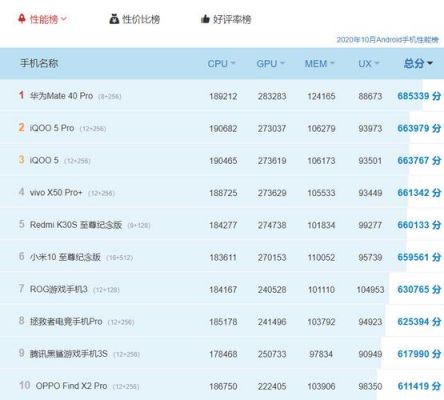
Task: Click GPU score 241496
Action: [x=272, y=322]
